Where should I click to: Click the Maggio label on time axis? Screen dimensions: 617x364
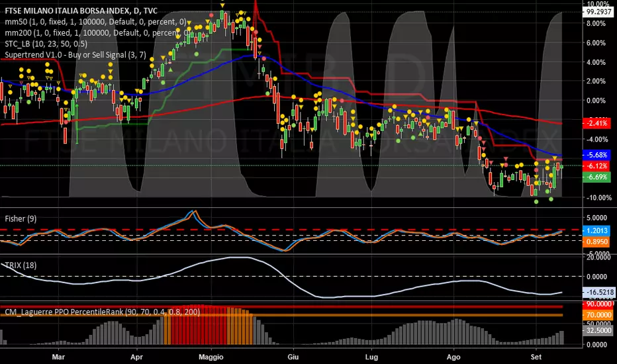click(211, 357)
